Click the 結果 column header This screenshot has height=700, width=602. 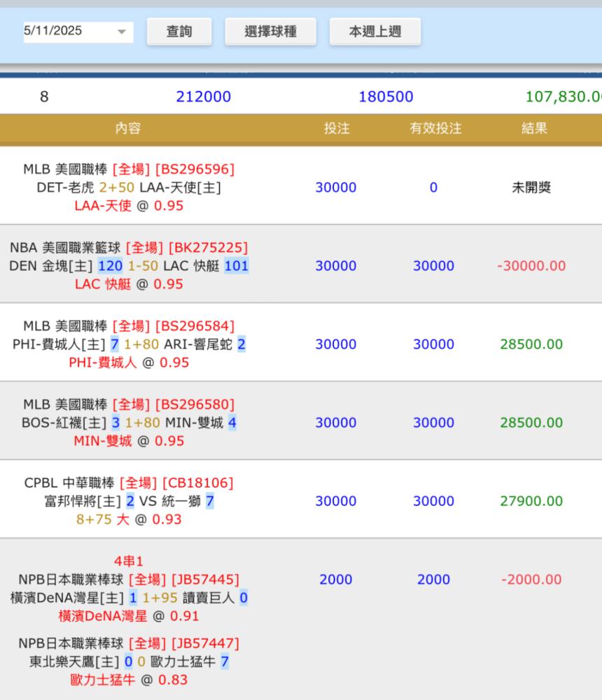click(x=534, y=129)
